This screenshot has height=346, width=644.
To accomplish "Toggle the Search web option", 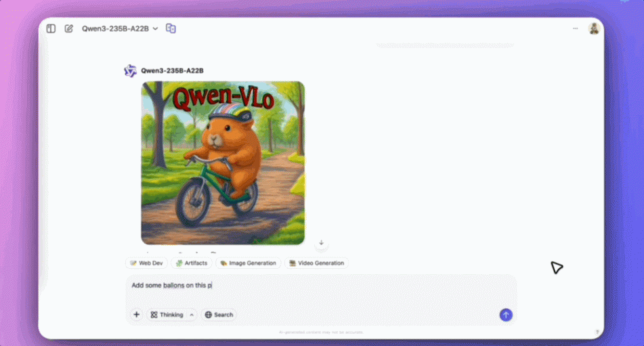I will click(219, 315).
